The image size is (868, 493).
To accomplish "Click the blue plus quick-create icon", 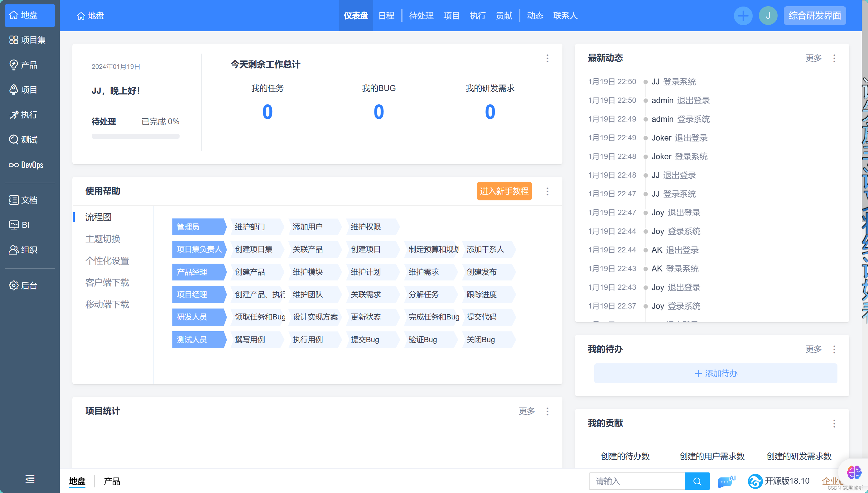I will tap(743, 16).
